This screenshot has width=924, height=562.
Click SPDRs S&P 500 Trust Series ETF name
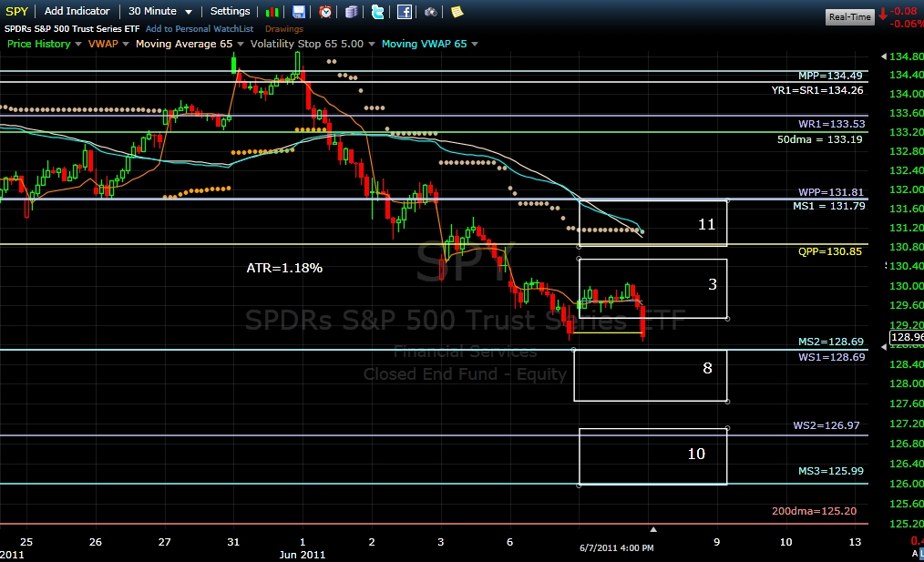tap(72, 28)
